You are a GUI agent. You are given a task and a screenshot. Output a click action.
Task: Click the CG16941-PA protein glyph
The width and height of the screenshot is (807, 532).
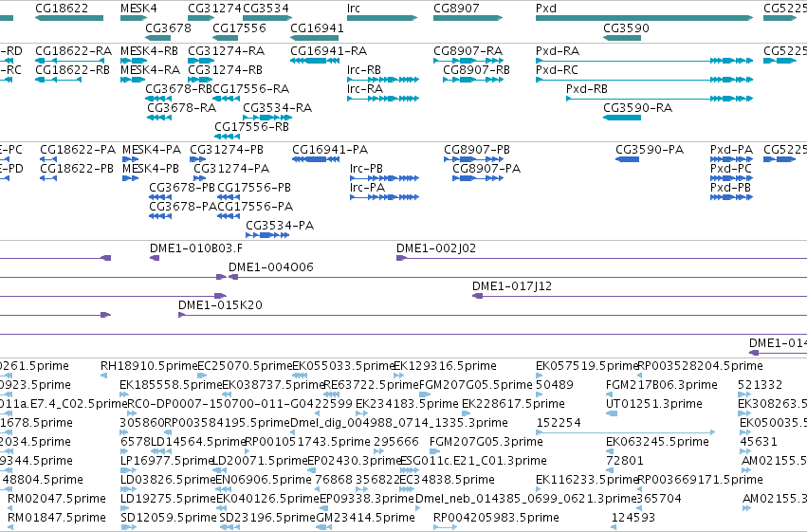(x=316, y=159)
